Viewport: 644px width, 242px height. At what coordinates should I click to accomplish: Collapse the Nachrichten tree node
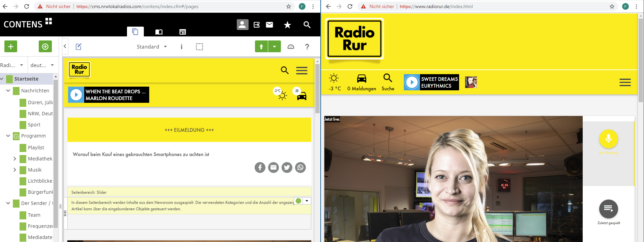8,90
